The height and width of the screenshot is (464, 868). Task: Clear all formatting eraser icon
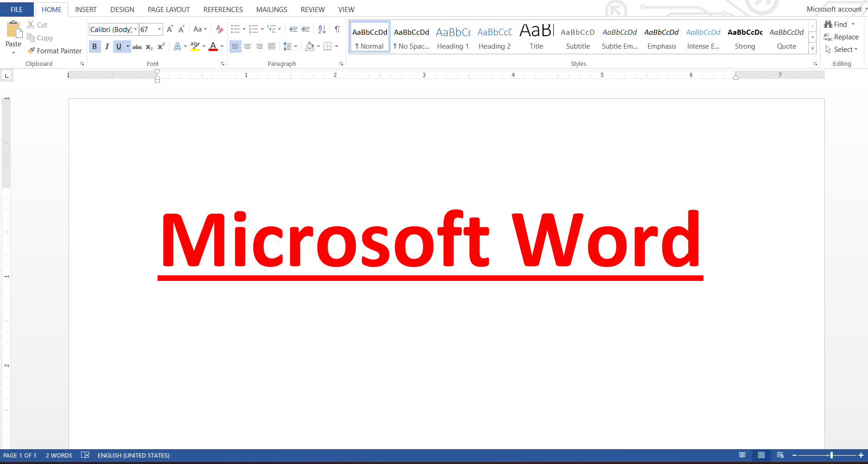pos(220,29)
